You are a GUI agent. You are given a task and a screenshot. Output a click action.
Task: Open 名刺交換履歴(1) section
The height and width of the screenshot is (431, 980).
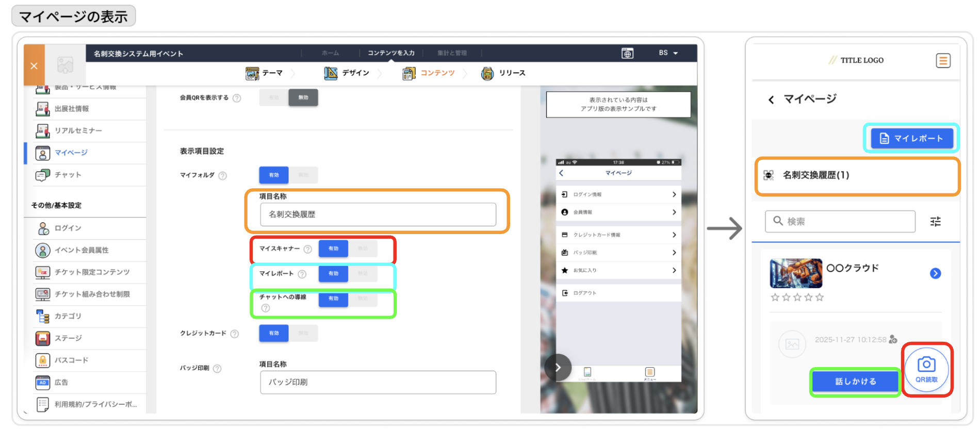tap(857, 175)
